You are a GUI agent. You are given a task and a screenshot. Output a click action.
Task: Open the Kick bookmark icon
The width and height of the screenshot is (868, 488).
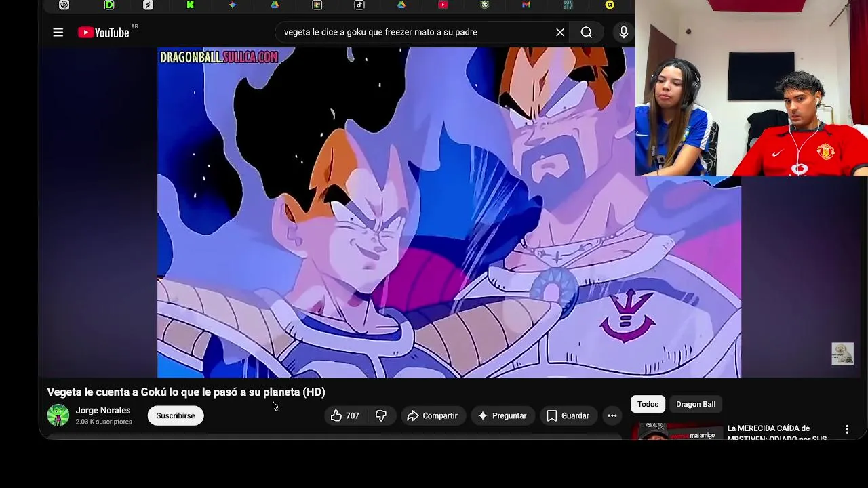pyautogui.click(x=191, y=5)
